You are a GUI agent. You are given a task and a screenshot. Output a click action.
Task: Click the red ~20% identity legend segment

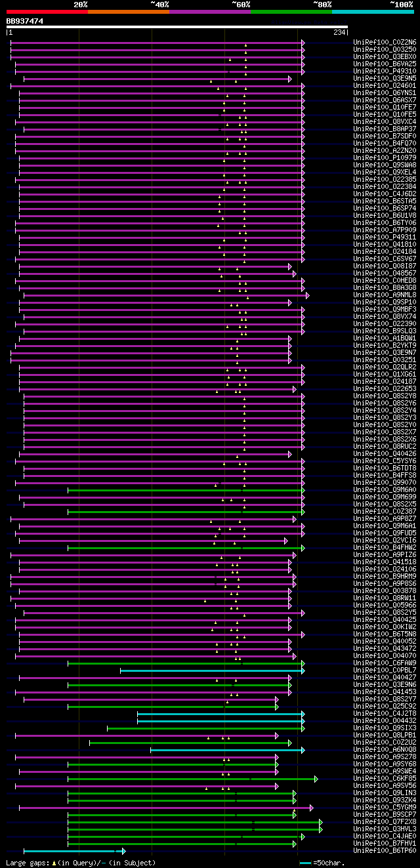tap(47, 12)
